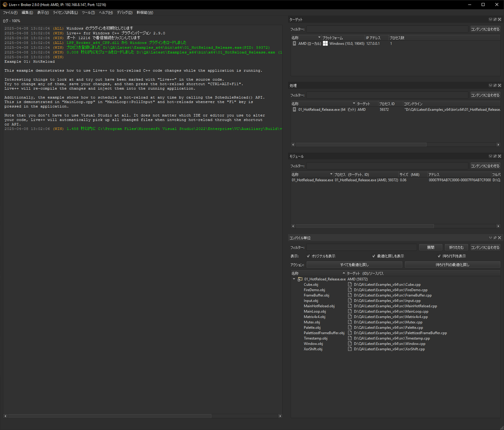The image size is (504, 430).
Task: Select the AMD (ローカル) target device icon
Action: point(294,43)
